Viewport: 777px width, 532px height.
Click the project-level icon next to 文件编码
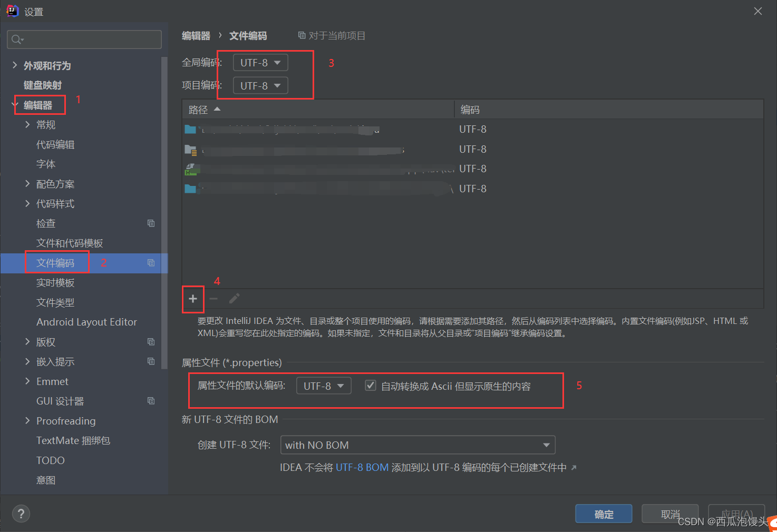click(151, 263)
